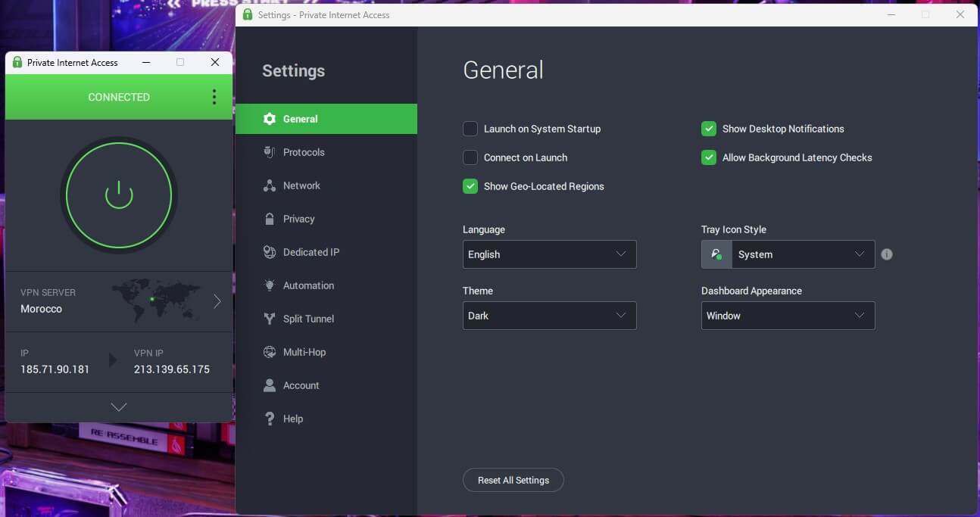Screen dimensions: 980x517
Task: Select the General settings tab
Action: 326,119
